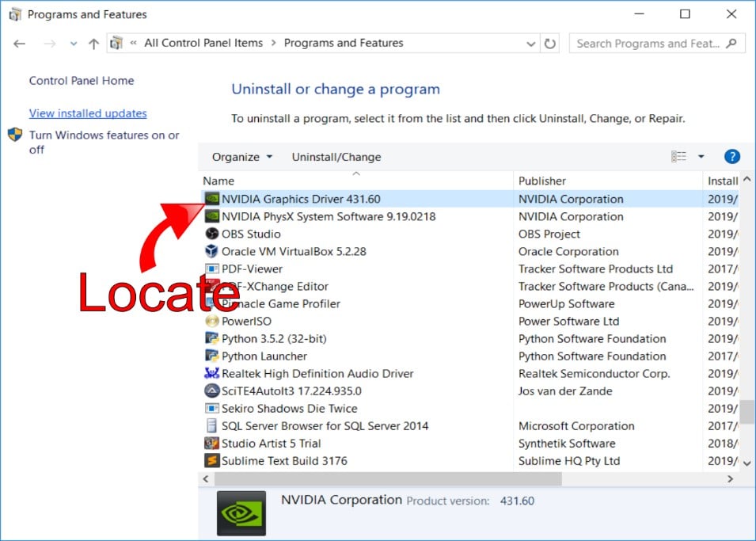Select the PowerISO disc icon
Viewport: 756px width, 541px height.
click(x=211, y=321)
